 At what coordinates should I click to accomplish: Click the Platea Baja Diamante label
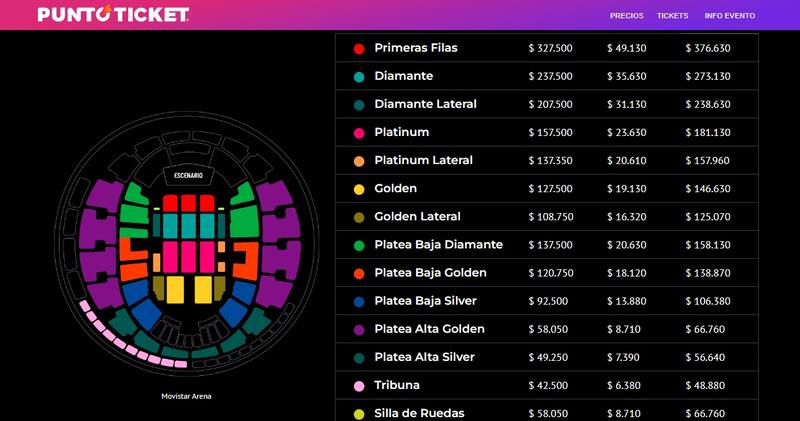coord(438,244)
